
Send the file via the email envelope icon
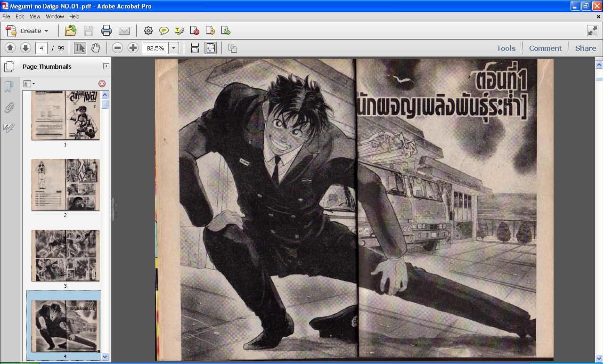click(x=124, y=31)
